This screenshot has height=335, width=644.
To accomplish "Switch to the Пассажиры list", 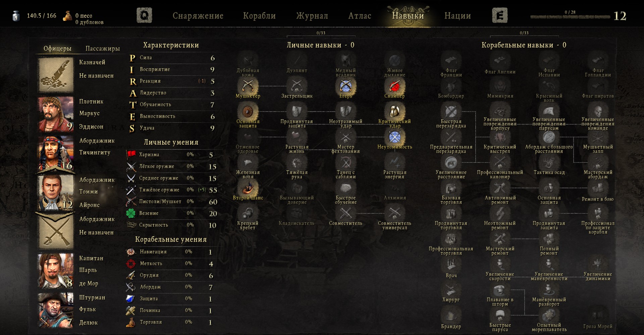I will point(103,49).
